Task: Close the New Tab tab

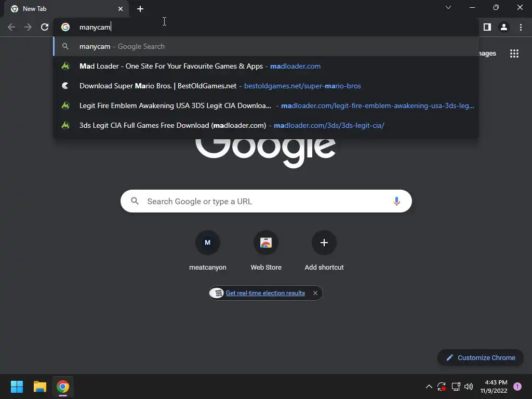Action: point(121,9)
